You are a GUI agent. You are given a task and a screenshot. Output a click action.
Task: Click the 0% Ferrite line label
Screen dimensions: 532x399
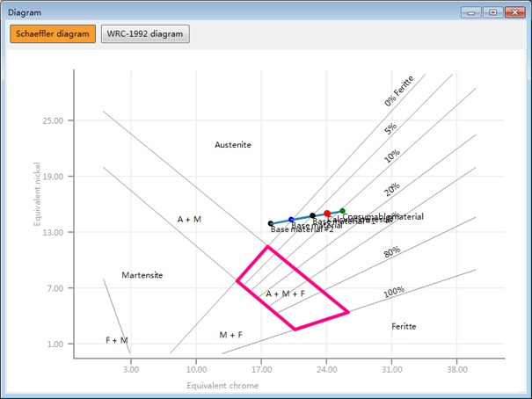pos(398,91)
